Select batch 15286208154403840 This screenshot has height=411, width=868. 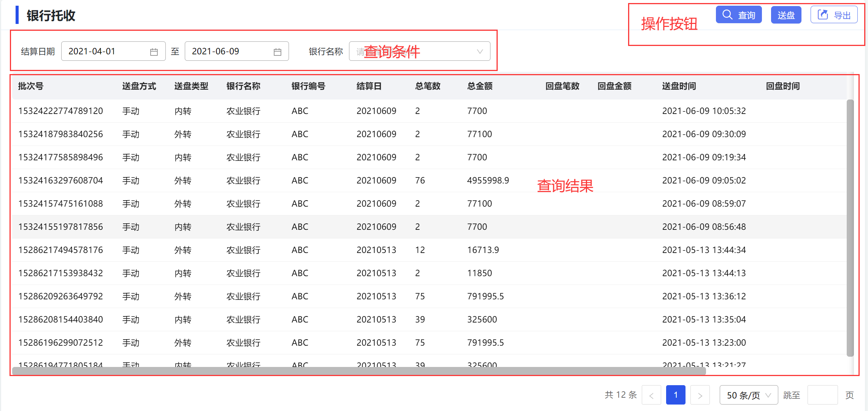click(x=61, y=319)
